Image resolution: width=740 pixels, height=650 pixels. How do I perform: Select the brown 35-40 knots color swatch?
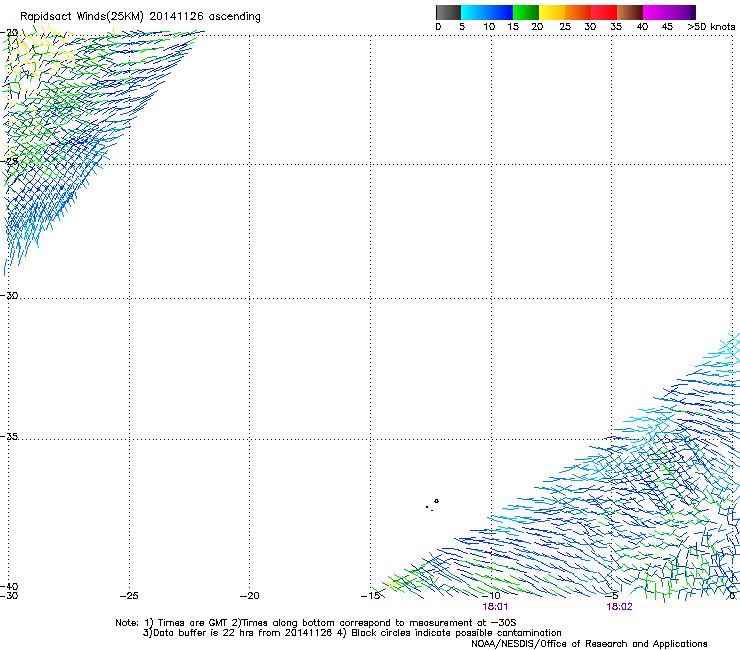click(630, 12)
